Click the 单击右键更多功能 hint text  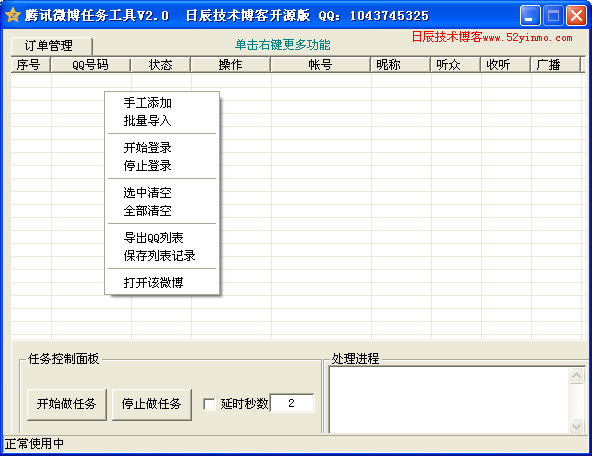pos(282,45)
